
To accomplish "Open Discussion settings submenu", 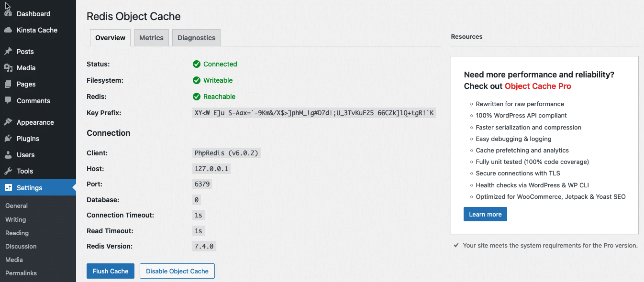I will coord(21,246).
